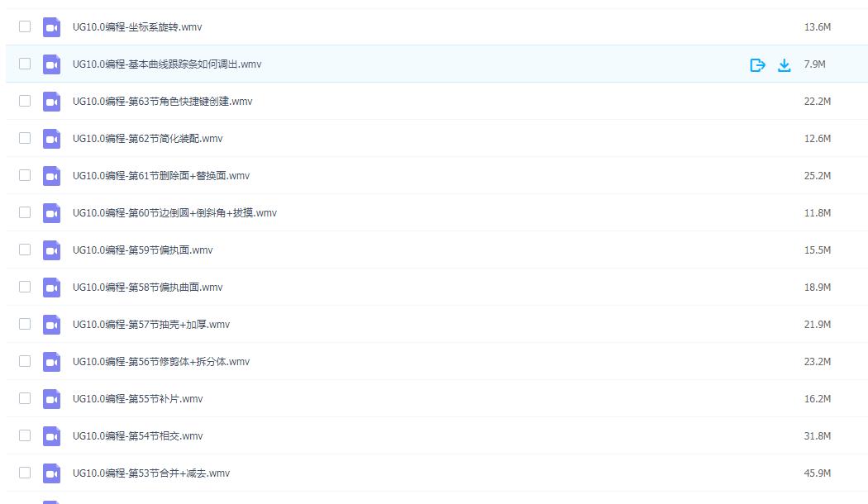This screenshot has width=868, height=504.
Task: Click the video icon beside 第57节抽壳+加厚
Action: 51,324
